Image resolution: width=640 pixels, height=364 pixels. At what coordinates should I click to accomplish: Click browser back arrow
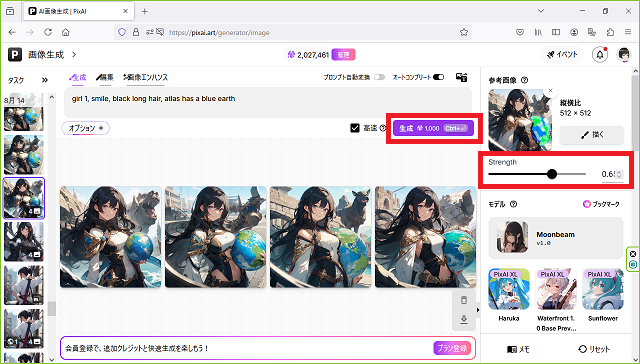tap(12, 32)
